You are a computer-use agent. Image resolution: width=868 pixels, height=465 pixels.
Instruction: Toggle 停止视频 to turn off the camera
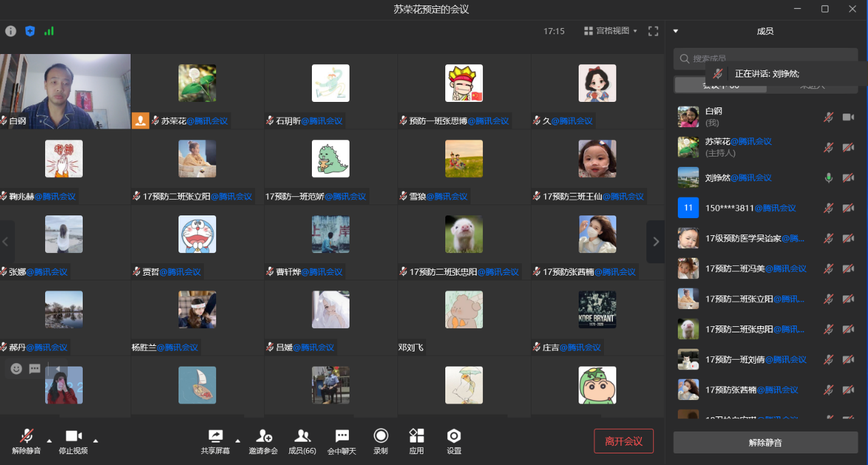tap(73, 441)
